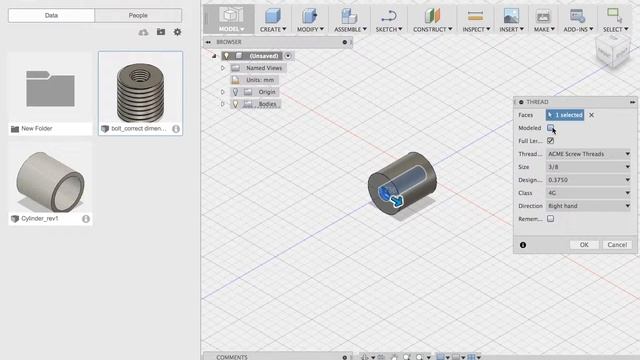This screenshot has height=360, width=640.
Task: Enable the Modeled checkbox
Action: pyautogui.click(x=550, y=128)
